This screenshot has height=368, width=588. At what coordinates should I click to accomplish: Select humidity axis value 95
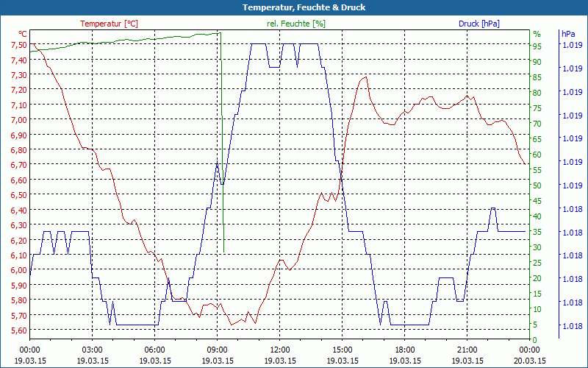click(x=537, y=46)
